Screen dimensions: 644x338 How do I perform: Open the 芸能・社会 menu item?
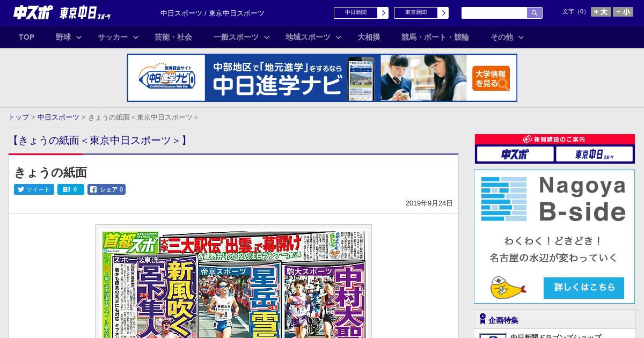click(x=173, y=37)
